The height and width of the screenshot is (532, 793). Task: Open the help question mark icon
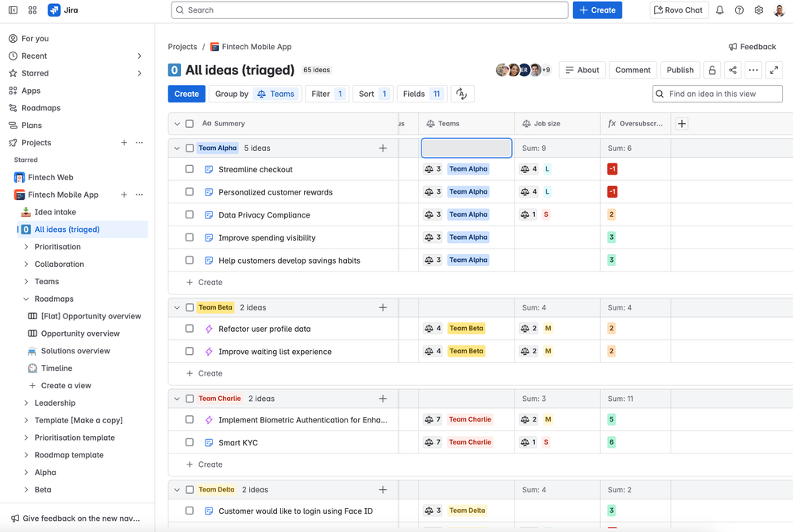(x=739, y=10)
